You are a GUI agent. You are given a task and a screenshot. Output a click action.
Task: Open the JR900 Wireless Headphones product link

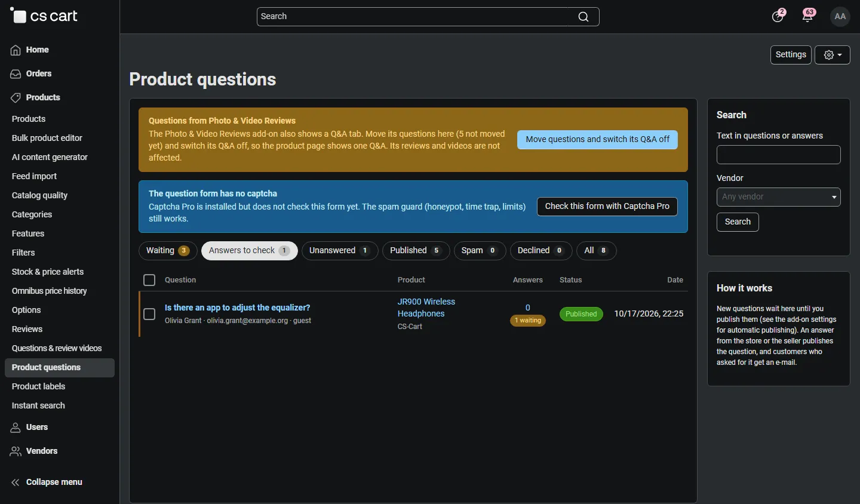point(426,308)
